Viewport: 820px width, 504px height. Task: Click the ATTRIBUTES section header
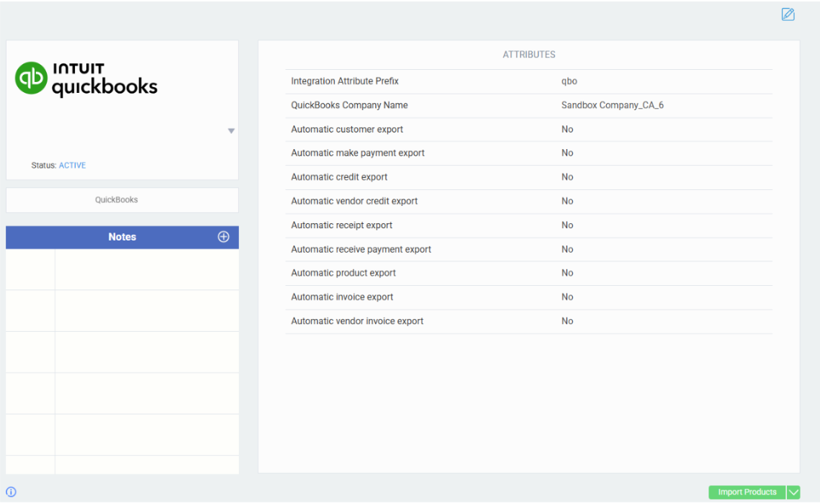(528, 55)
